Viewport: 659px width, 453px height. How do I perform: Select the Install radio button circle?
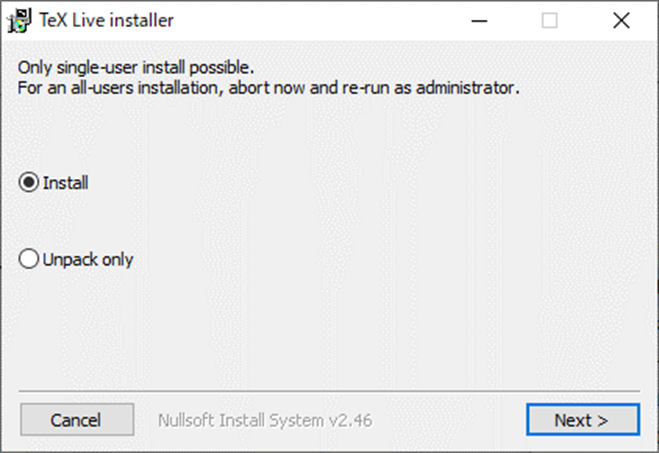coord(29,183)
